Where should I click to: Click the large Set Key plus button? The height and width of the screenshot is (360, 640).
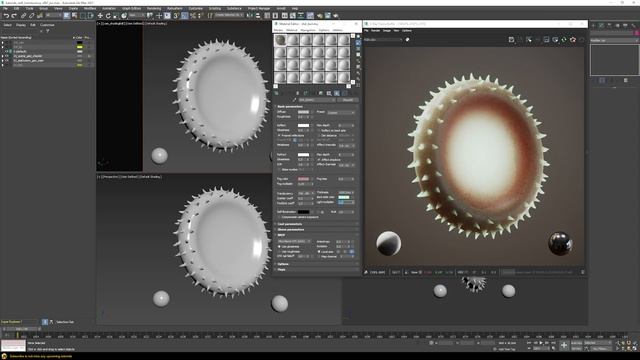(x=564, y=345)
